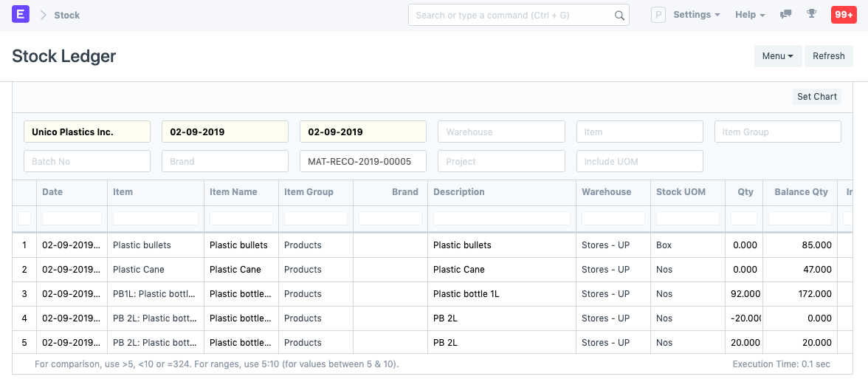Open the chat messages icon
This screenshot has width=868, height=382.
coord(786,15)
